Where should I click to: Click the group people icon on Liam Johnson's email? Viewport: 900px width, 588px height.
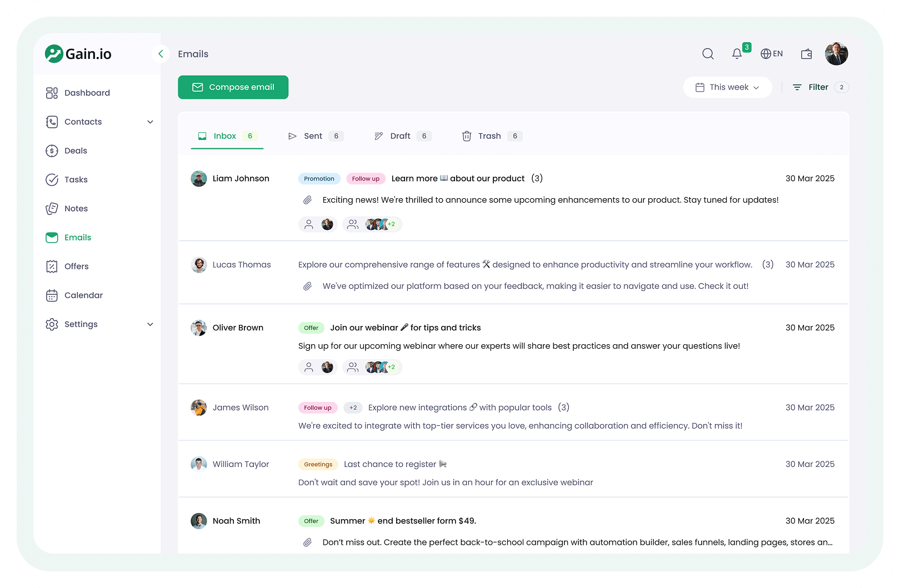pyautogui.click(x=352, y=224)
